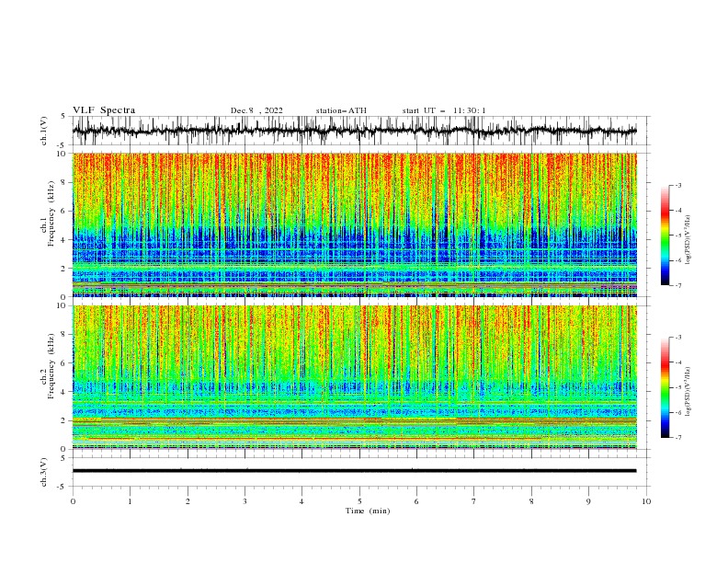This screenshot has height=563, width=728.
Task: Click the "VLF Spectra" plot title
Action: click(x=104, y=110)
